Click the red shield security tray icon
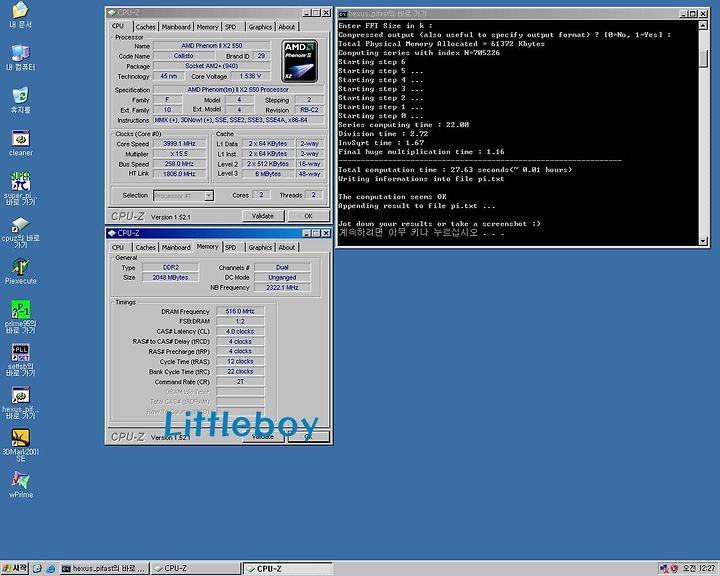Viewport: 720px width, 576px height. (x=674, y=569)
